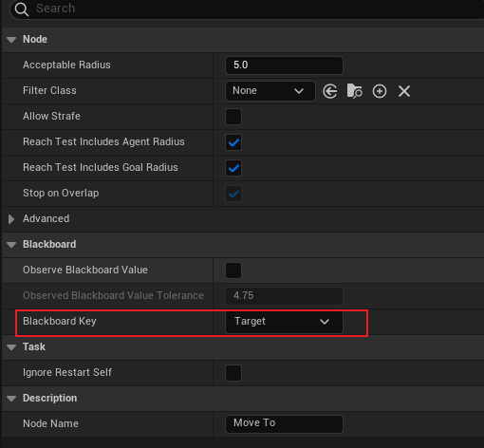Click the Observed Blackboard Value Tolerance label
484x448 pixels.
click(113, 295)
